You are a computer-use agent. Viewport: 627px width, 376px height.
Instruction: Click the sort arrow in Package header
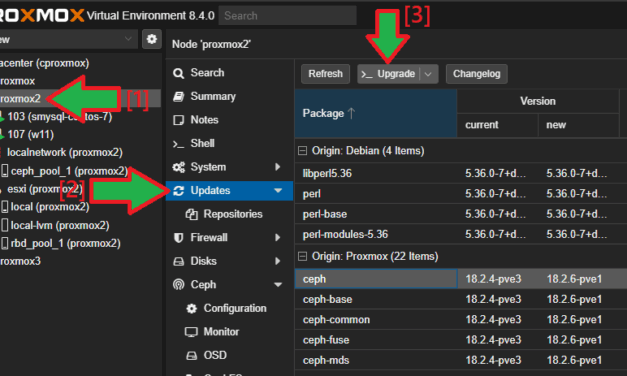351,113
